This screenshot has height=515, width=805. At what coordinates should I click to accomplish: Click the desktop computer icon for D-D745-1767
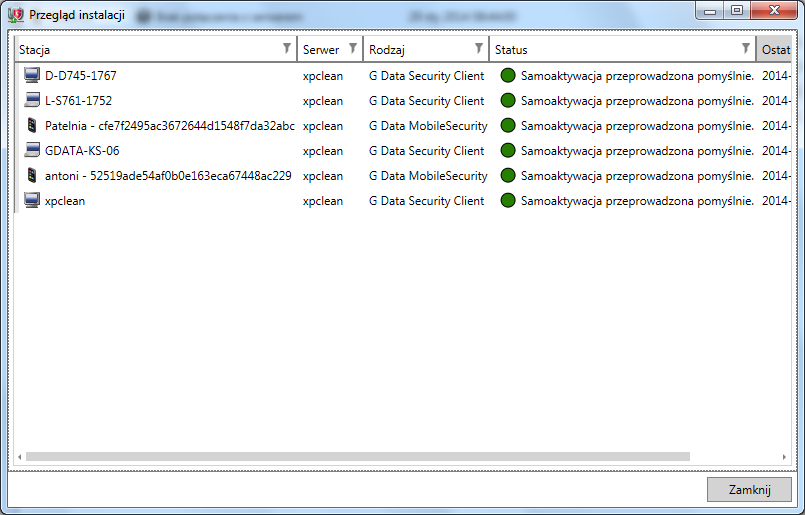(x=32, y=75)
